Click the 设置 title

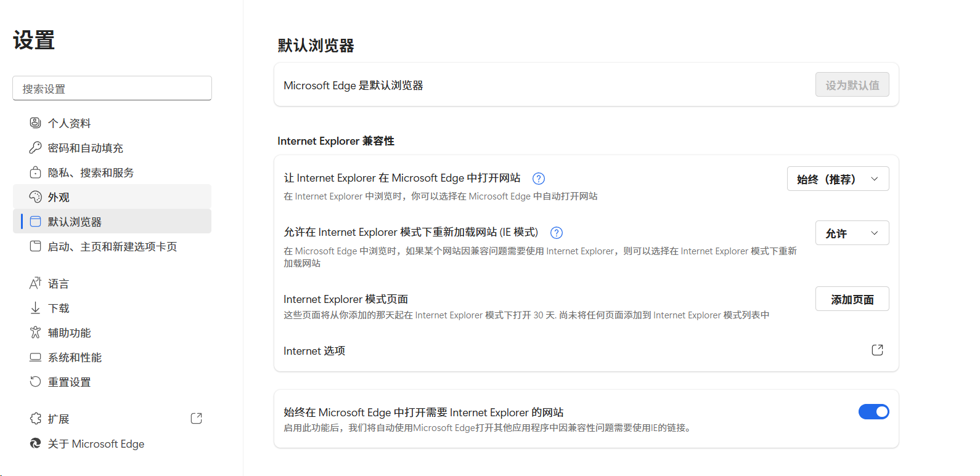tap(34, 41)
